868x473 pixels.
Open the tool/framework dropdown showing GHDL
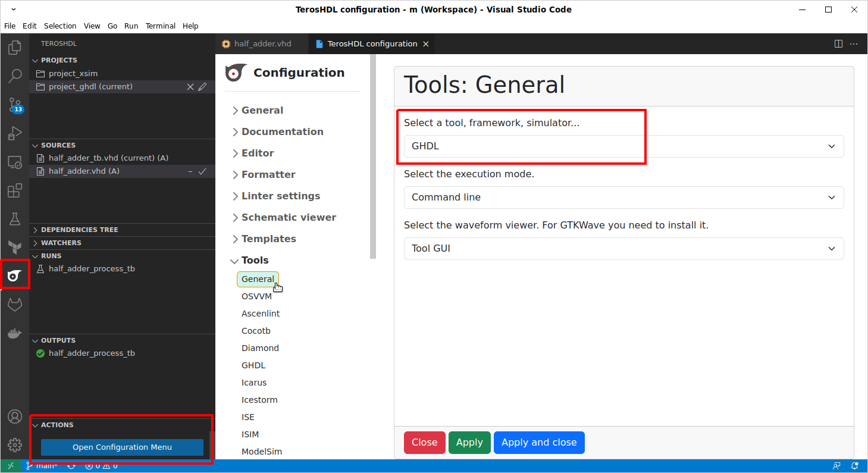click(623, 146)
